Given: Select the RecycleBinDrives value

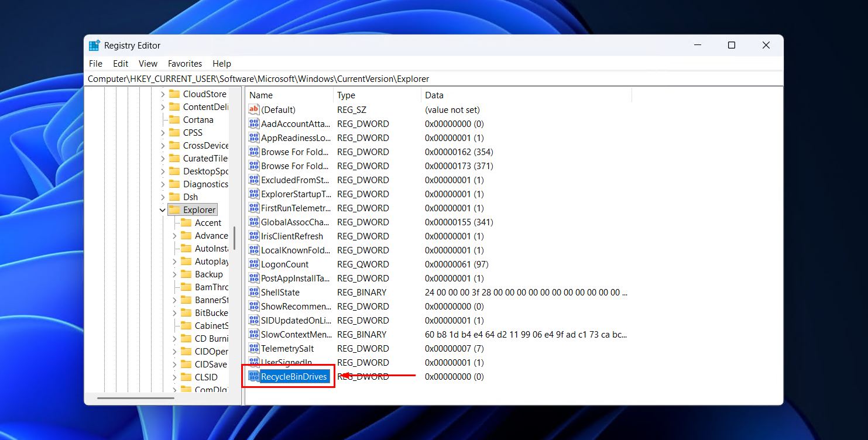Looking at the screenshot, I should (294, 376).
